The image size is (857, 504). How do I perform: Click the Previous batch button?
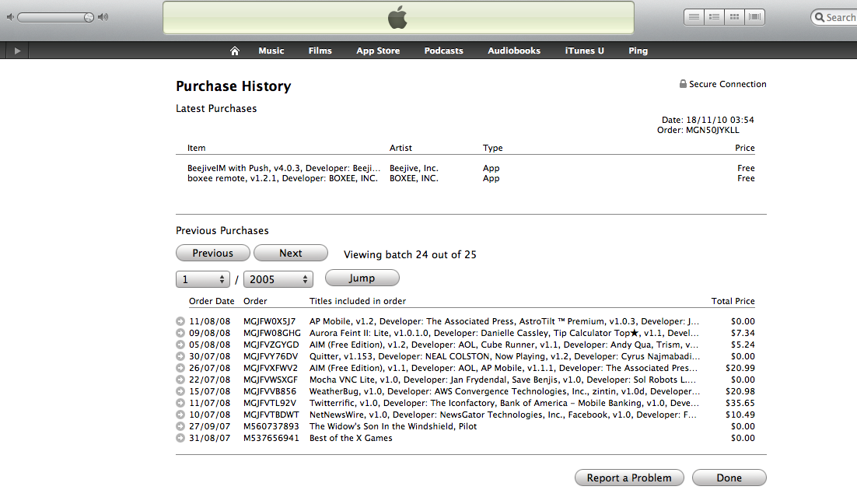pos(212,253)
